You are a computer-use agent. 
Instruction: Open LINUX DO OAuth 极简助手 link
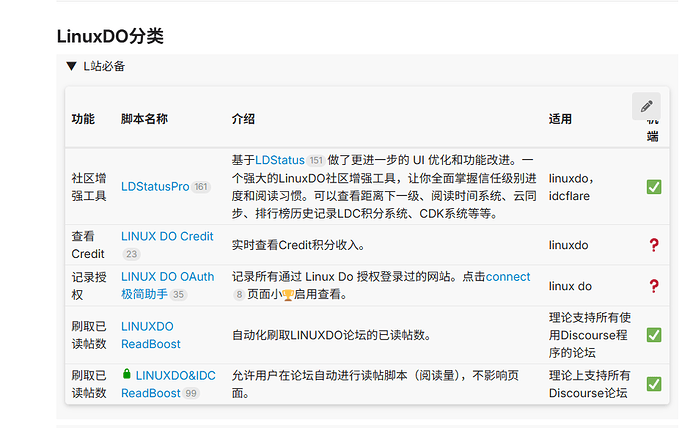[x=168, y=285]
